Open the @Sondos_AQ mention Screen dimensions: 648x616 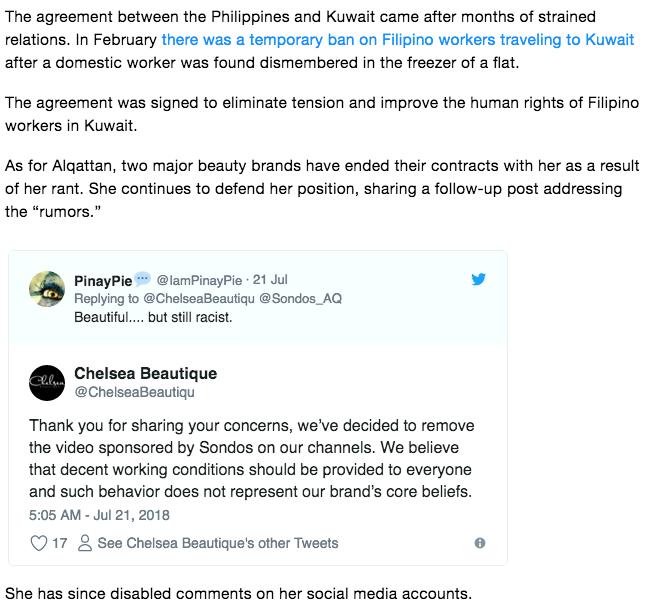pyautogui.click(x=300, y=298)
